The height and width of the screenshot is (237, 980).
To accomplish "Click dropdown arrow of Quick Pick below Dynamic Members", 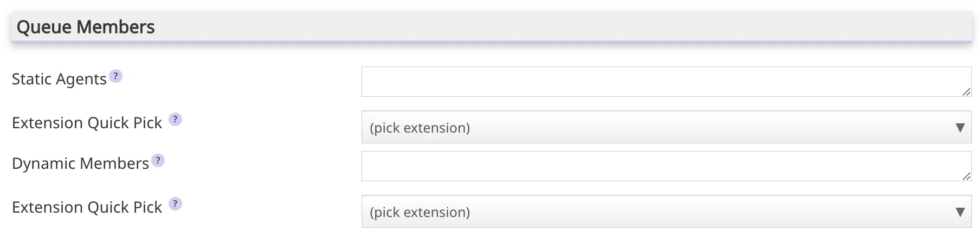I will click(x=960, y=212).
